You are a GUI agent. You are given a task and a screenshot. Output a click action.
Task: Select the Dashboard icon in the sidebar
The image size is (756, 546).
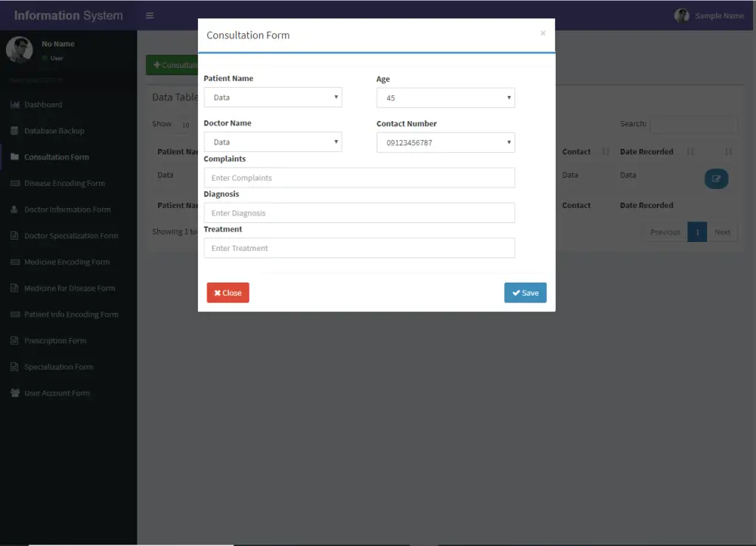(x=15, y=104)
